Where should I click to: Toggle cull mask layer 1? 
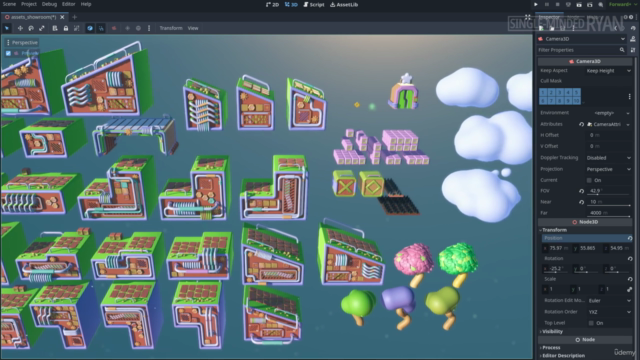[x=543, y=93]
